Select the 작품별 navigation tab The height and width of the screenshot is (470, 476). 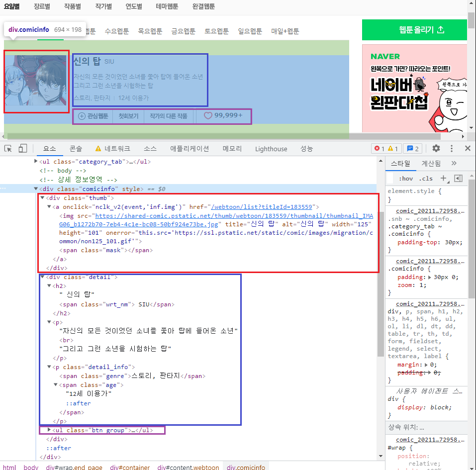click(x=73, y=6)
